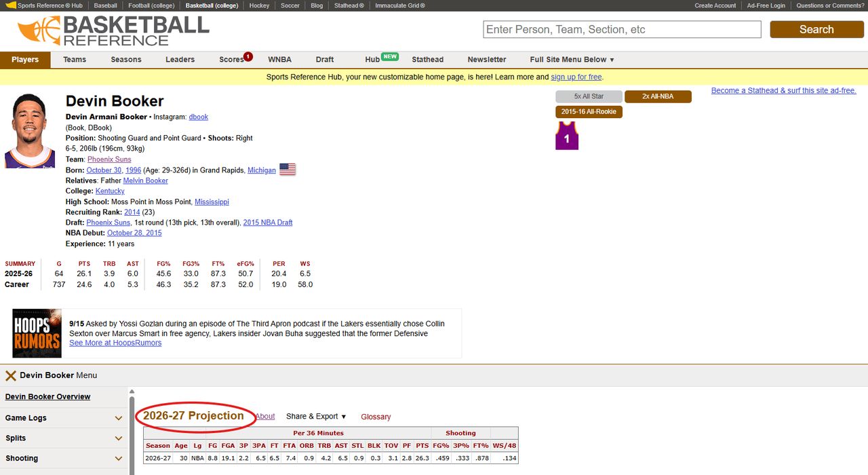Click the 2026-27 season cell

click(158, 458)
